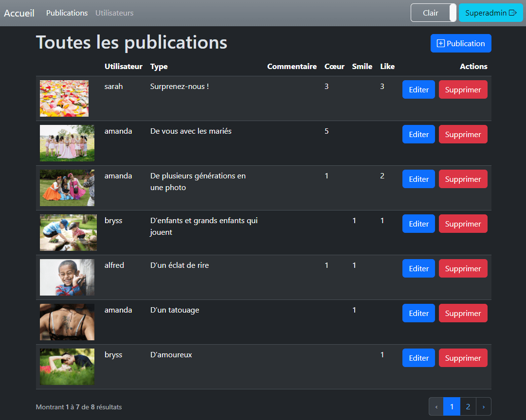Image resolution: width=526 pixels, height=420 pixels.
Task: Open the wedding bridesmaids photo thumbnail
Action: [67, 143]
